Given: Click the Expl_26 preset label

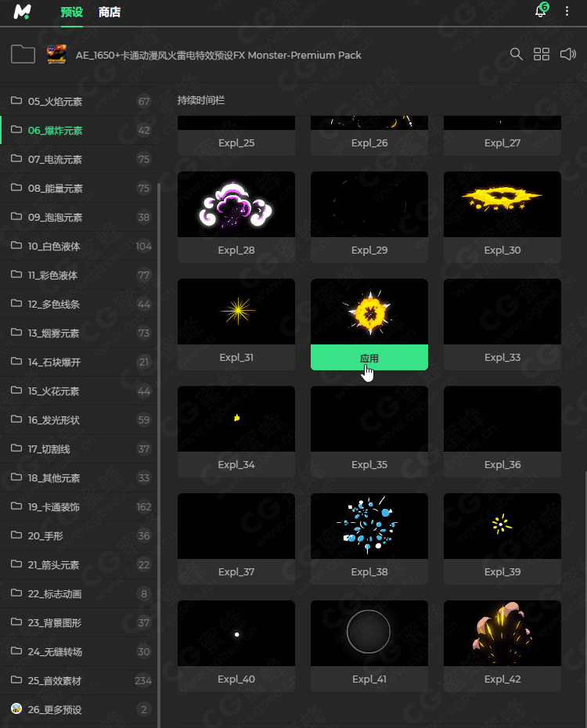Looking at the screenshot, I should point(369,143).
